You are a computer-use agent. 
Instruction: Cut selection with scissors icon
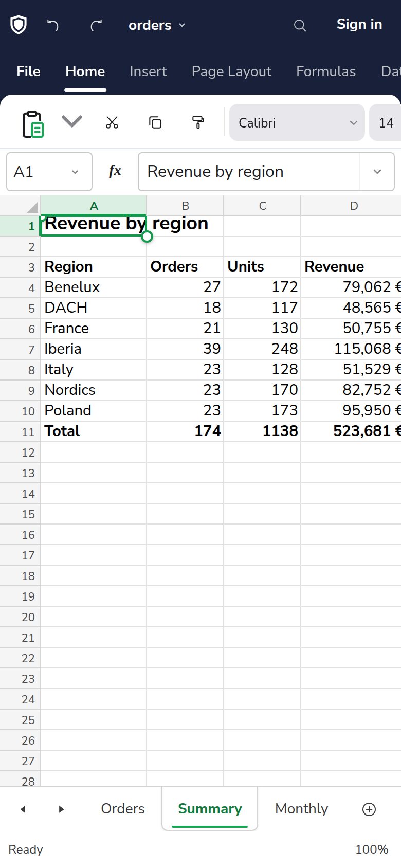coord(112,122)
